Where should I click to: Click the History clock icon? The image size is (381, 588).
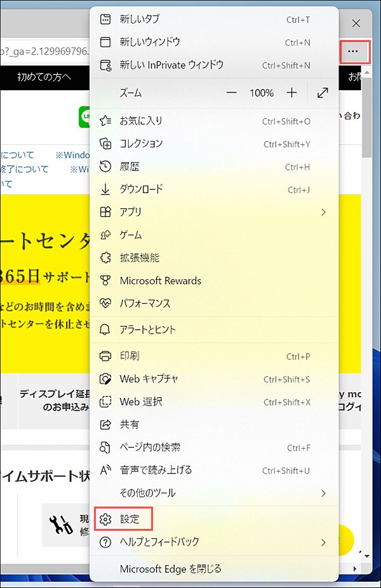pos(105,167)
